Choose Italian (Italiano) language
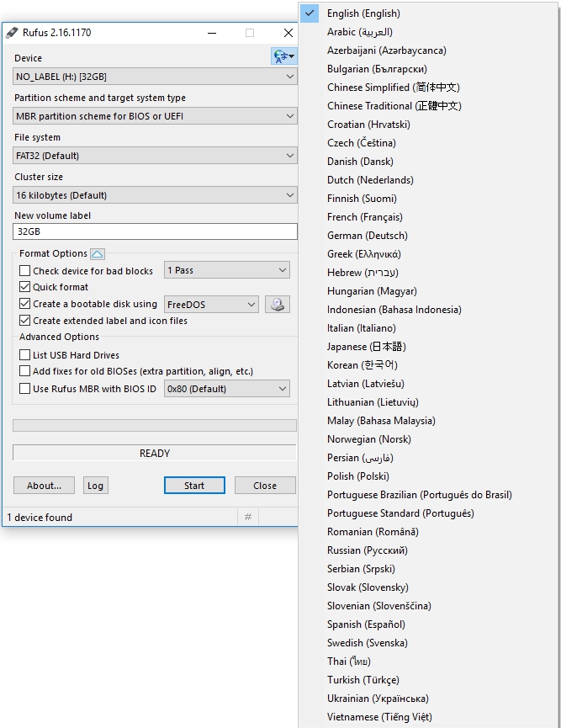Screen dimensions: 561x728 (428, 328)
